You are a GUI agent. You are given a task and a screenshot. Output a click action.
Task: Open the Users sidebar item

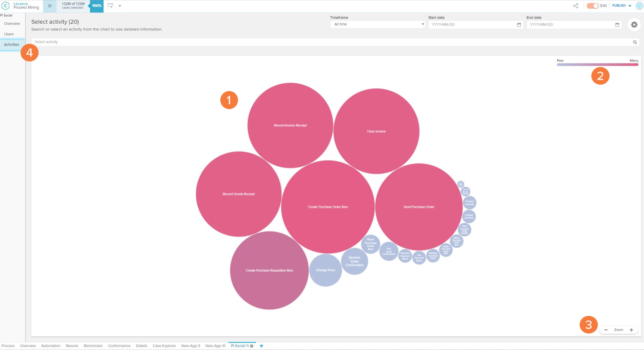click(x=9, y=34)
